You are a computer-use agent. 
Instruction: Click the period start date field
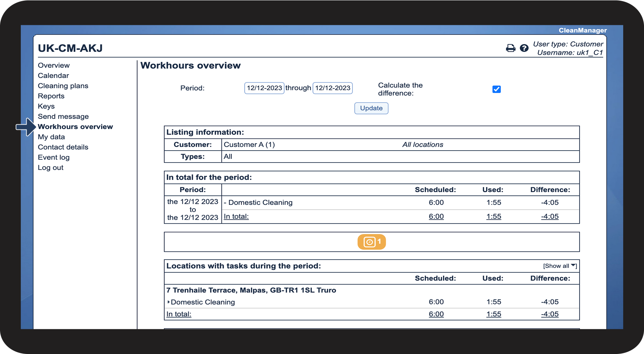click(x=264, y=88)
